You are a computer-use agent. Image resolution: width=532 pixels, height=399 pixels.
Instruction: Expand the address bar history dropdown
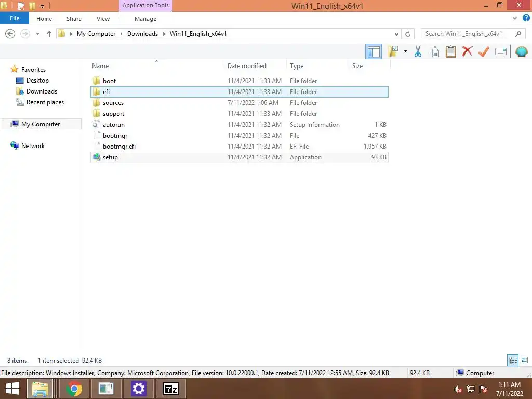(396, 34)
